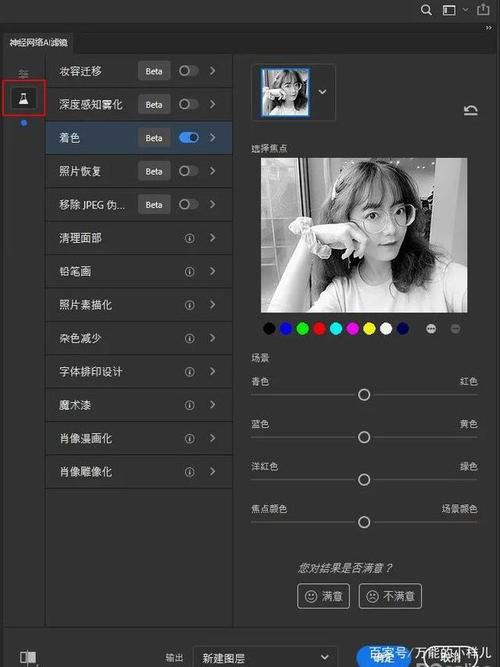Switch to the 神经网络AI滤镜 tab
This screenshot has width=500, height=667.
pos(38,43)
